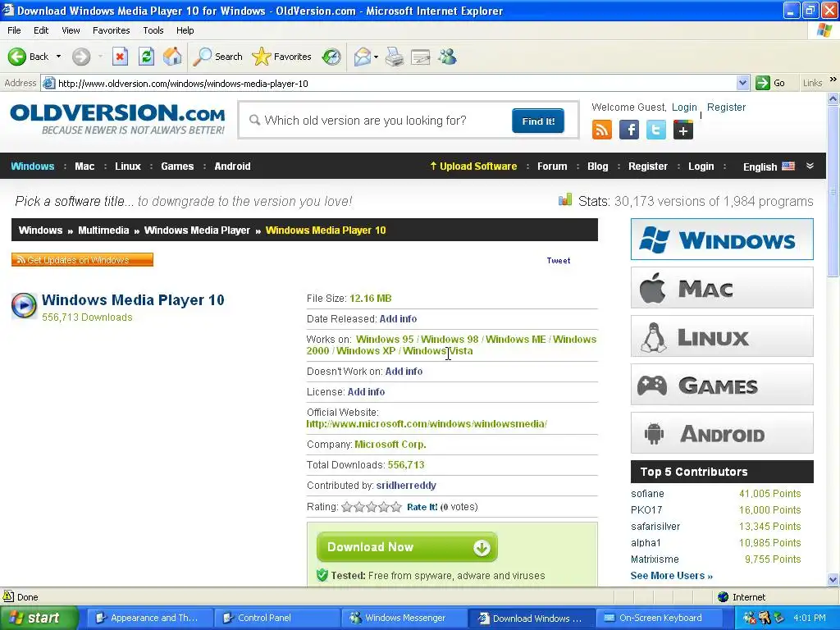Select the Games sidebar banner
Image resolution: width=840 pixels, height=630 pixels.
click(722, 385)
